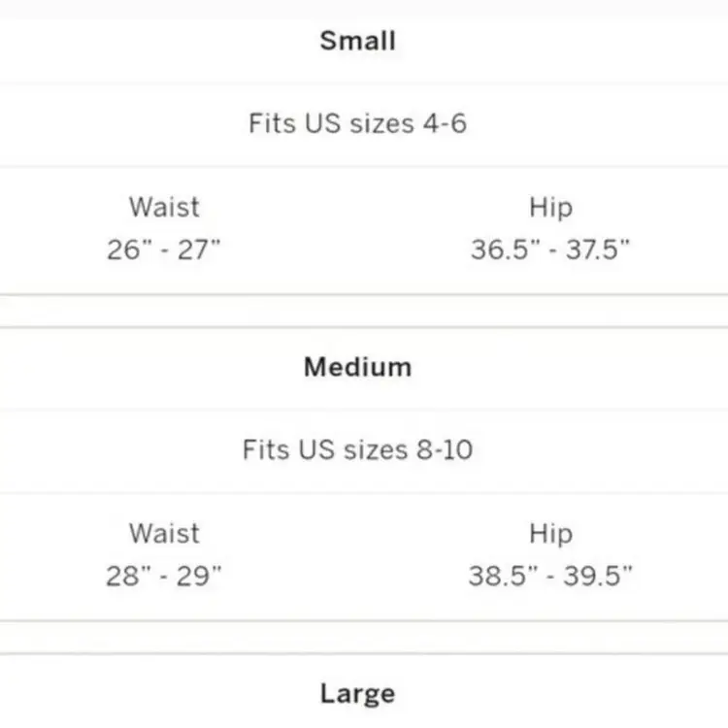Click the 39.5" upper hip value for Medium
Screen dimensions: 728x728
pos(597,576)
